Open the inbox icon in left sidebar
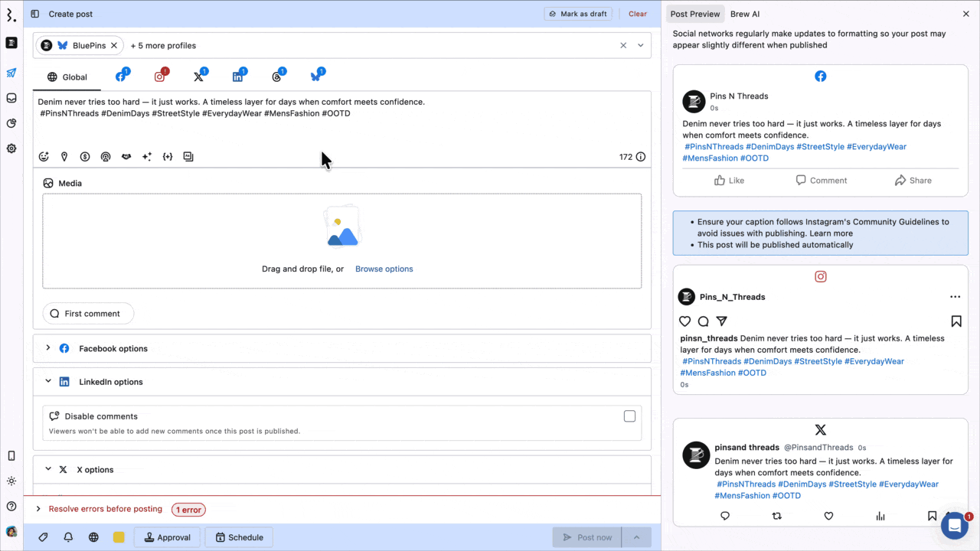The width and height of the screenshot is (980, 551). [11, 98]
